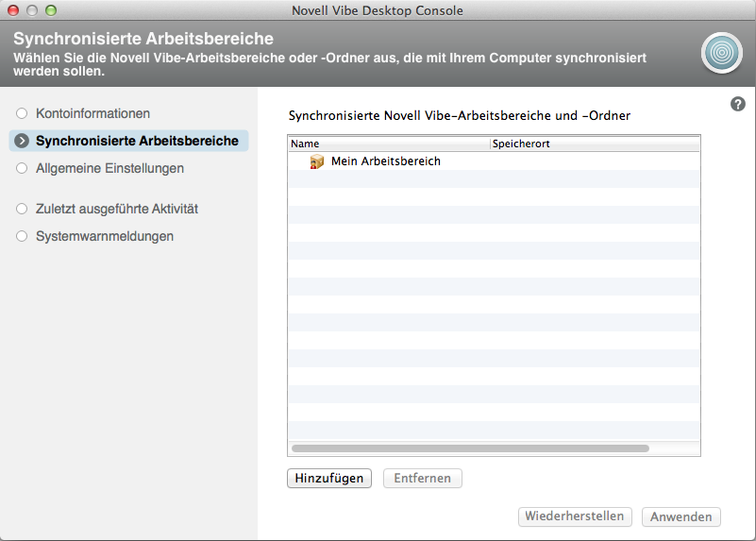The image size is (756, 541).
Task: Click the arrow icon beside Synchronisierte Arbeitsbereiche
Action: (23, 142)
